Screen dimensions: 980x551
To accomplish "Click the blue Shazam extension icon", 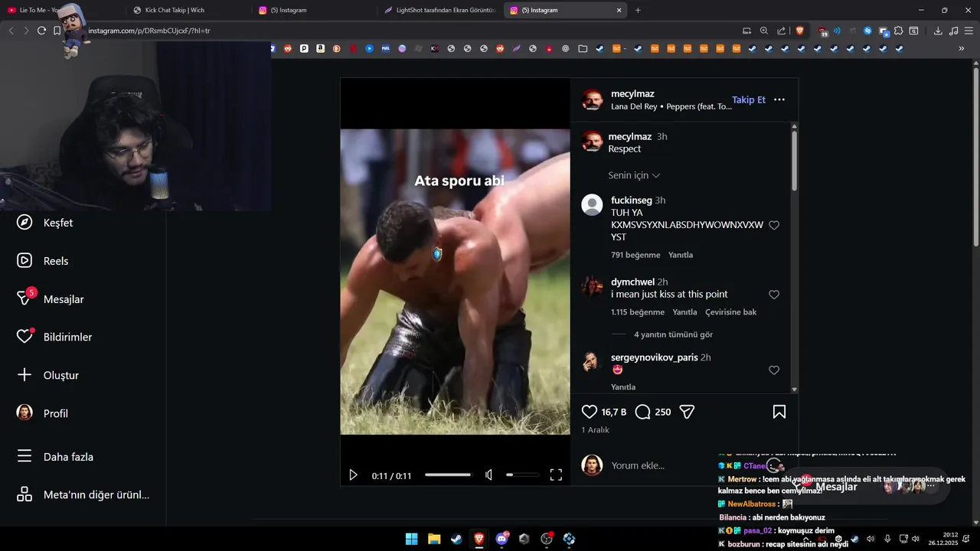I will [867, 31].
